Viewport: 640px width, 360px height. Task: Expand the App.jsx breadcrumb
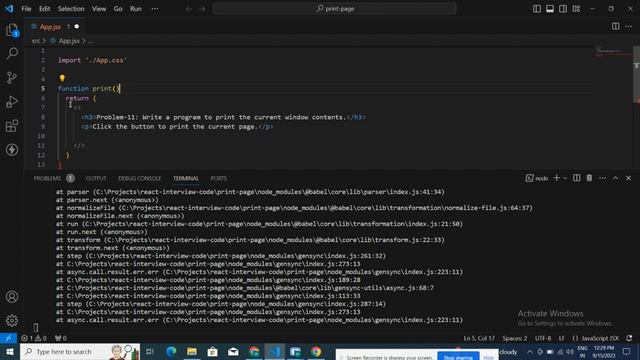click(65, 41)
